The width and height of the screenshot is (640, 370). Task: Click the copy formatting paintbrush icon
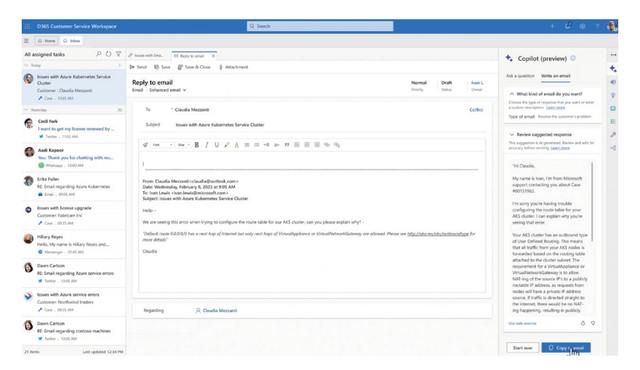click(145, 145)
